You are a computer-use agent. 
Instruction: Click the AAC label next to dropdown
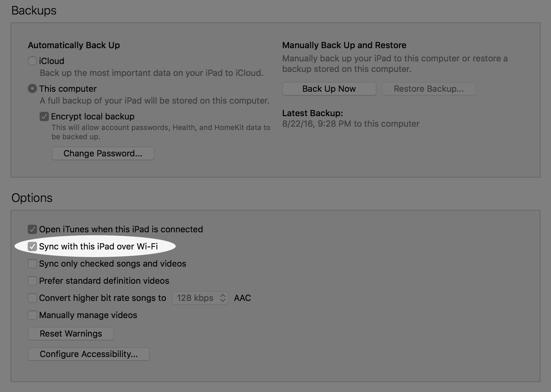tap(242, 298)
